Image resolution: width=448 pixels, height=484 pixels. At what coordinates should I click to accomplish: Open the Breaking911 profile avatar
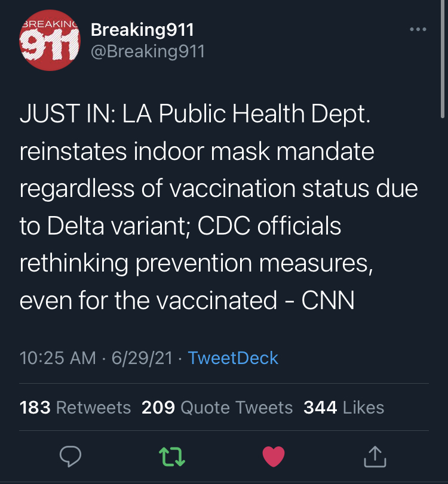point(50,41)
